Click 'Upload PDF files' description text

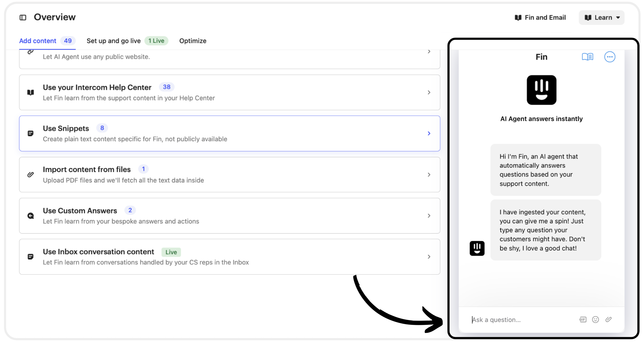tap(123, 180)
